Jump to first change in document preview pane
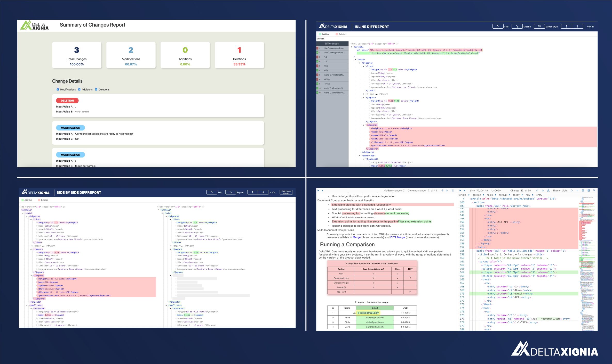Screen dimensions: 612x364 click(318, 191)
